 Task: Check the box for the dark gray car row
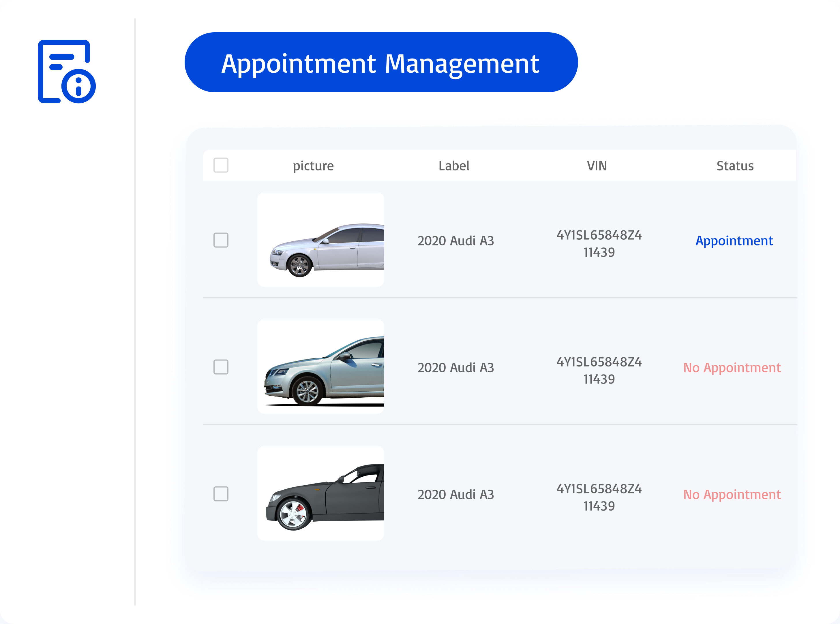tap(221, 494)
